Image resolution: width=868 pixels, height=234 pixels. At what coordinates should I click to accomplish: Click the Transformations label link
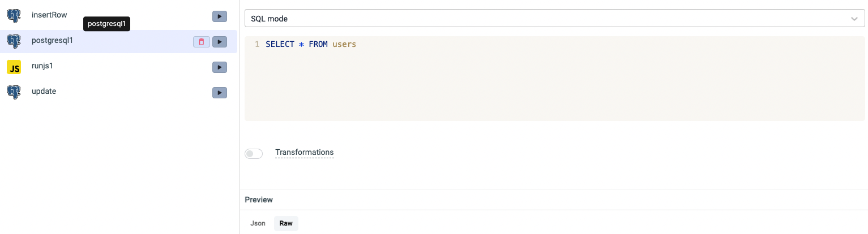tap(304, 152)
